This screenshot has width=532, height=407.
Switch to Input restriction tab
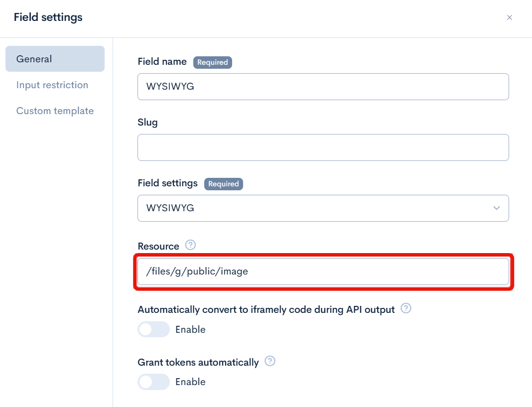coord(52,85)
